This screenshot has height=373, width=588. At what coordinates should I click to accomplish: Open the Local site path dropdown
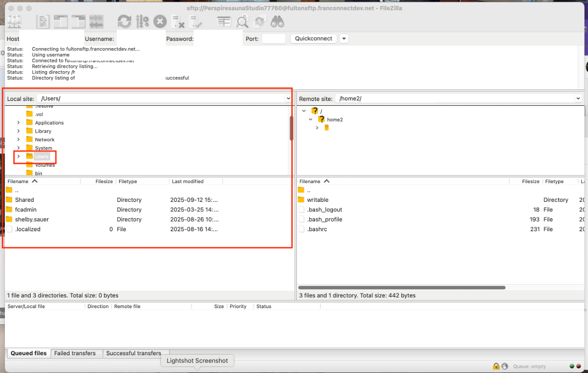pos(288,99)
